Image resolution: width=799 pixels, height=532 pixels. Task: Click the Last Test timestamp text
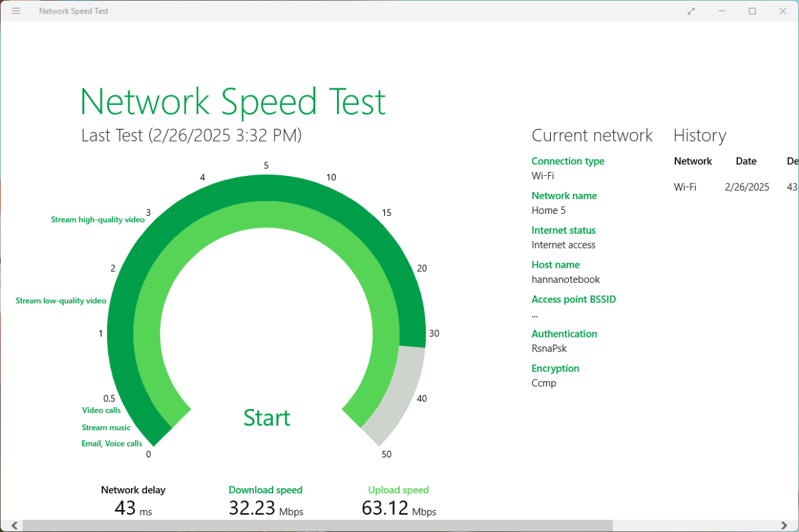coord(191,135)
